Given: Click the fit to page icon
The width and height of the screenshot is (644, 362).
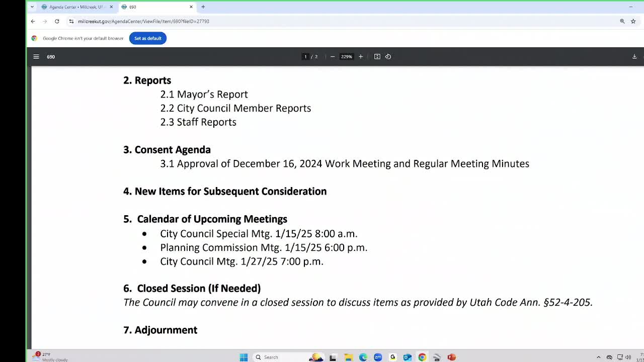Looking at the screenshot, I should pyautogui.click(x=377, y=57).
